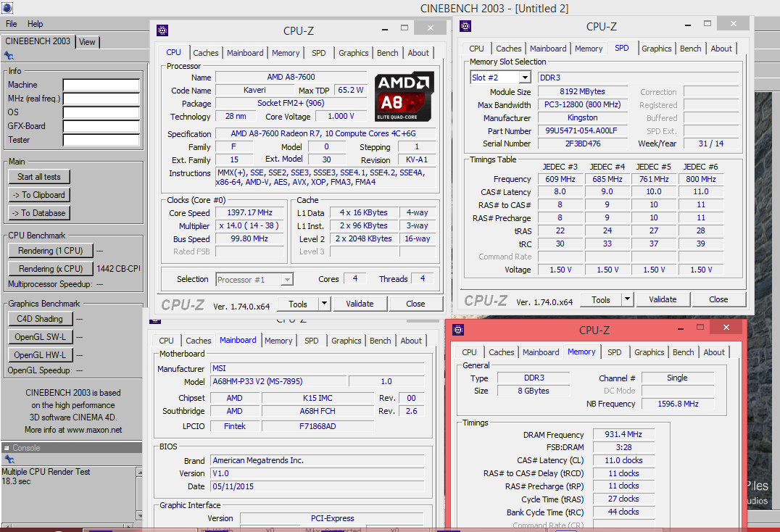Click the Tester input field
The height and width of the screenshot is (532, 780).
tap(101, 140)
